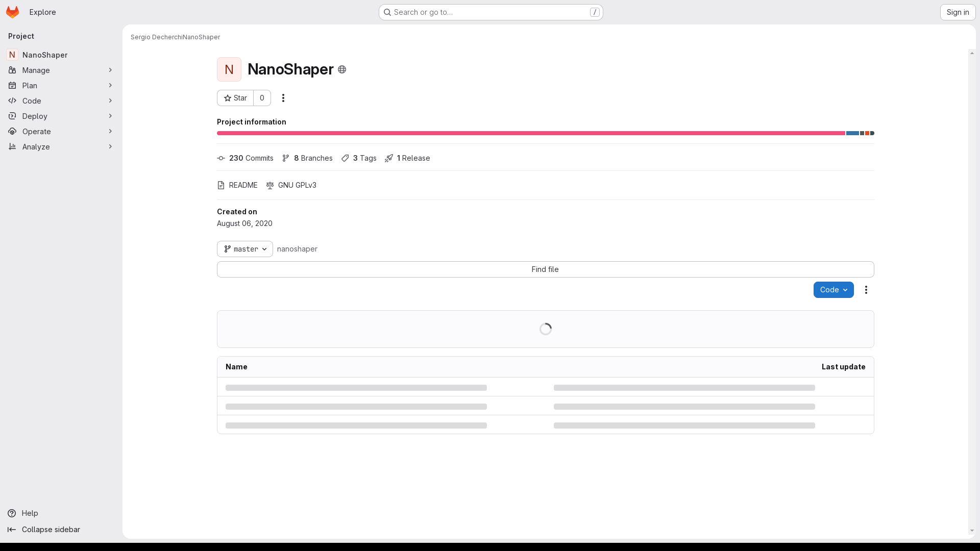Click the large NanoShaper N avatar
Image resolution: width=980 pixels, height=551 pixels.
click(x=229, y=69)
